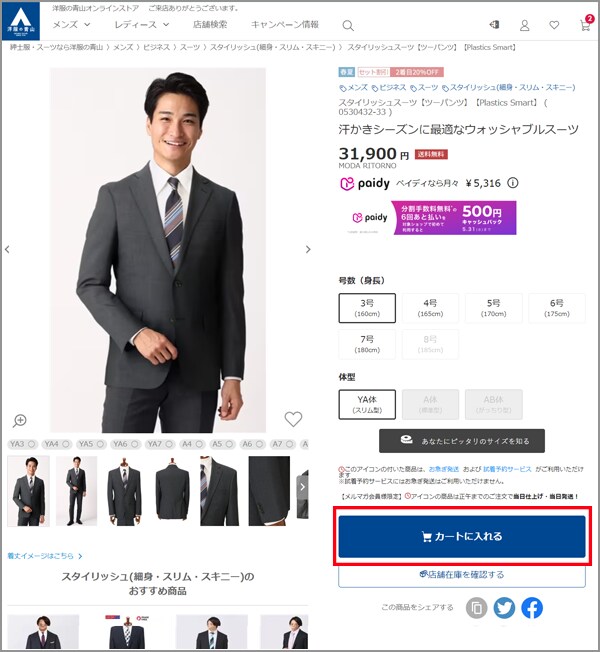Click the wishlist heart icon in header
Screen dimensions: 600x652
pyautogui.click(x=554, y=25)
